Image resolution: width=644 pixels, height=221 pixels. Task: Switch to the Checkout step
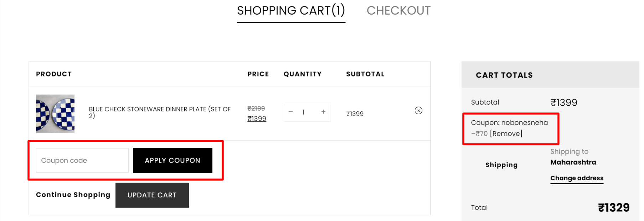point(398,11)
